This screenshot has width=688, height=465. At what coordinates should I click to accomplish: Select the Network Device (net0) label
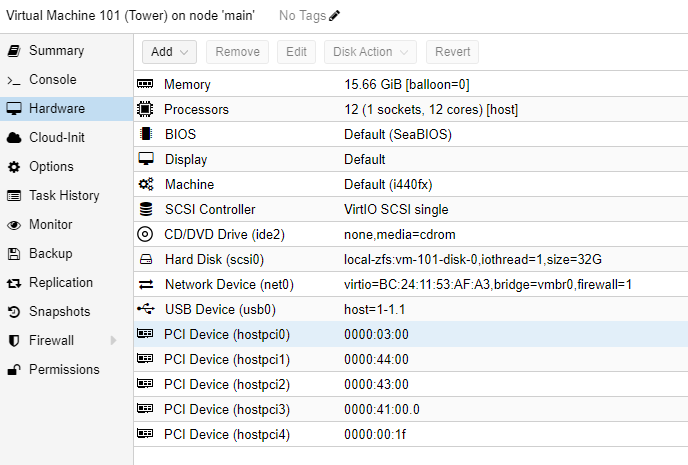click(229, 285)
